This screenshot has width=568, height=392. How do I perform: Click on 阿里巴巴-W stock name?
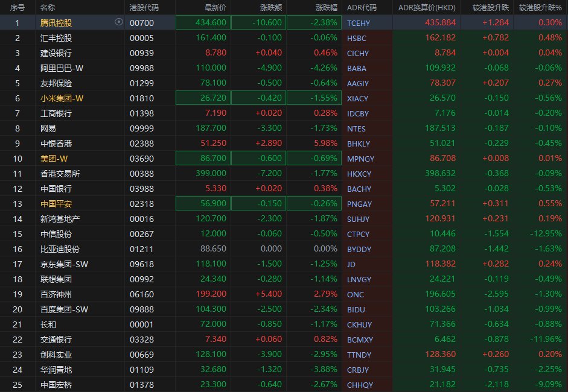(62, 68)
